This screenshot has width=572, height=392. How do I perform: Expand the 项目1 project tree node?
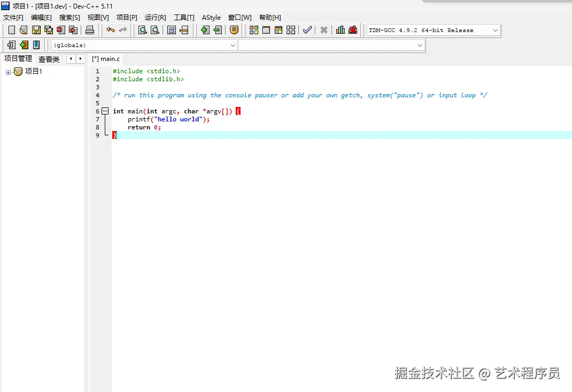(8, 72)
